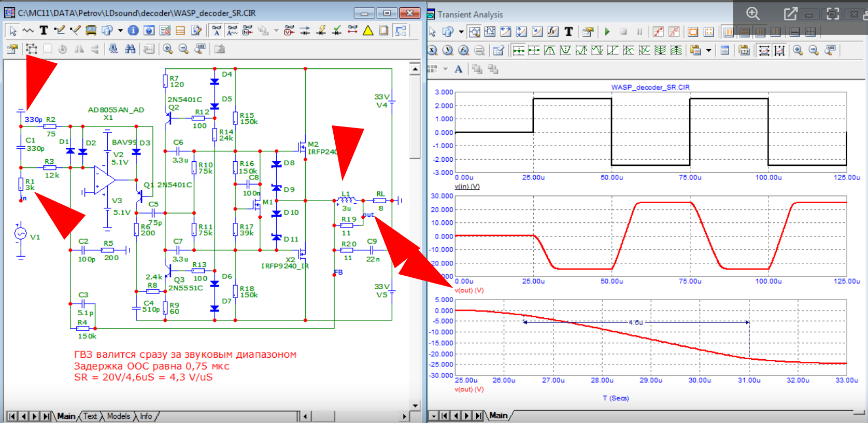
Task: Click the v(out) (V) label under middle plot
Action: pos(469,290)
